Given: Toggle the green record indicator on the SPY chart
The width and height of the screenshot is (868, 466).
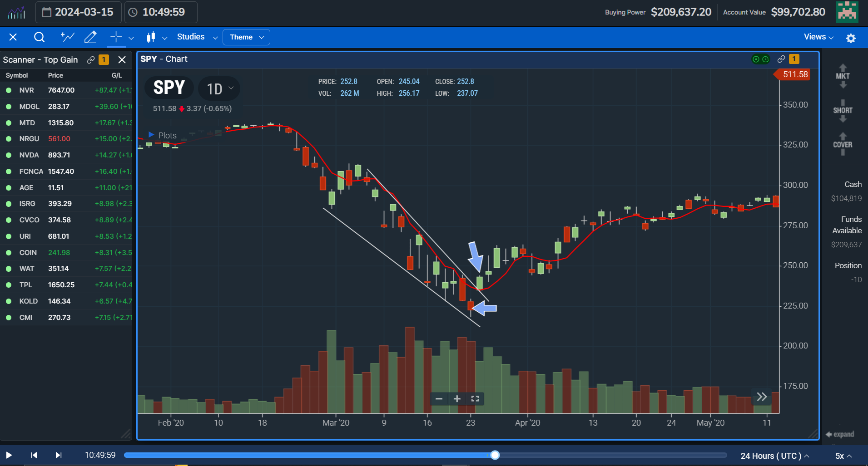Looking at the screenshot, I should tap(755, 59).
